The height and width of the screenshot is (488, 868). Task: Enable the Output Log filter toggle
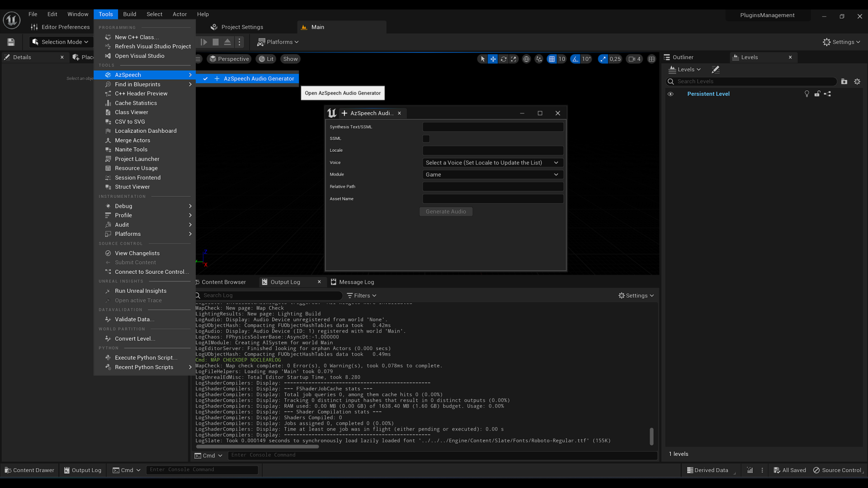[x=362, y=295]
